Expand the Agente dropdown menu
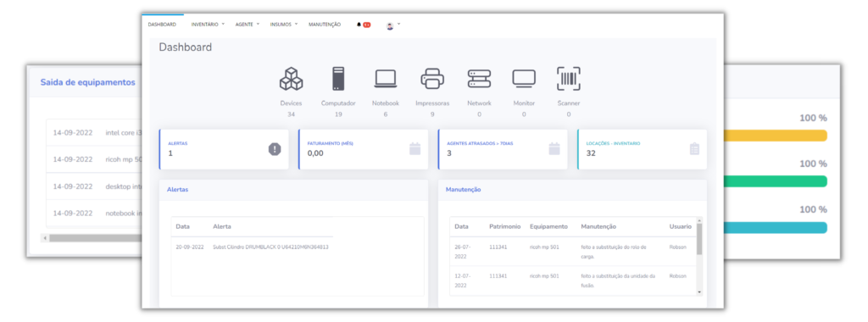868x322 pixels. [x=247, y=25]
